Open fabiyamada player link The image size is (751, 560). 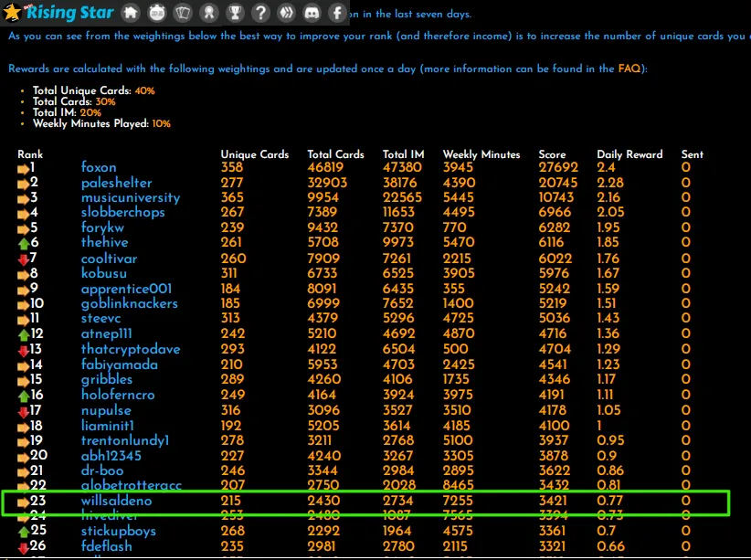pos(120,365)
